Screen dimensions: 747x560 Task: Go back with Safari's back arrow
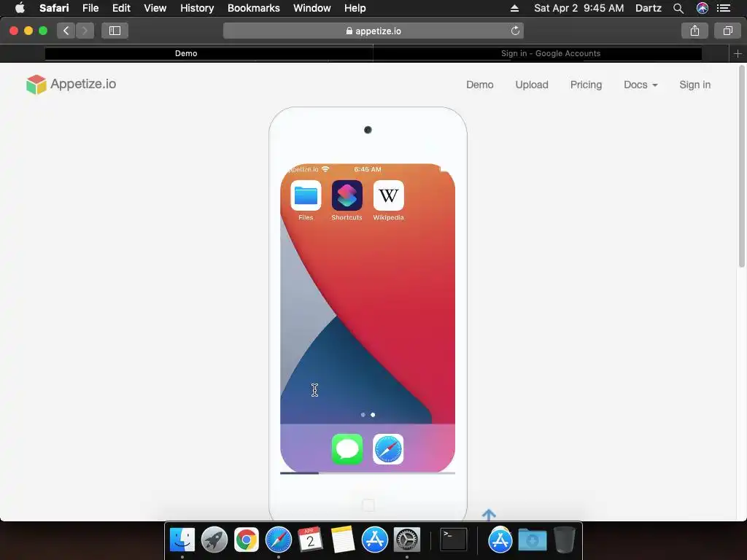coord(66,31)
